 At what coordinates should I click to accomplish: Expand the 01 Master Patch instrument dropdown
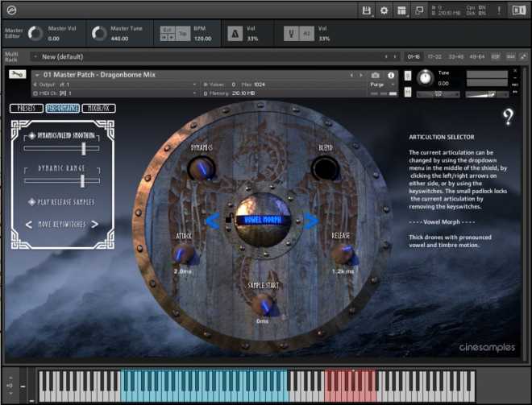[37, 75]
